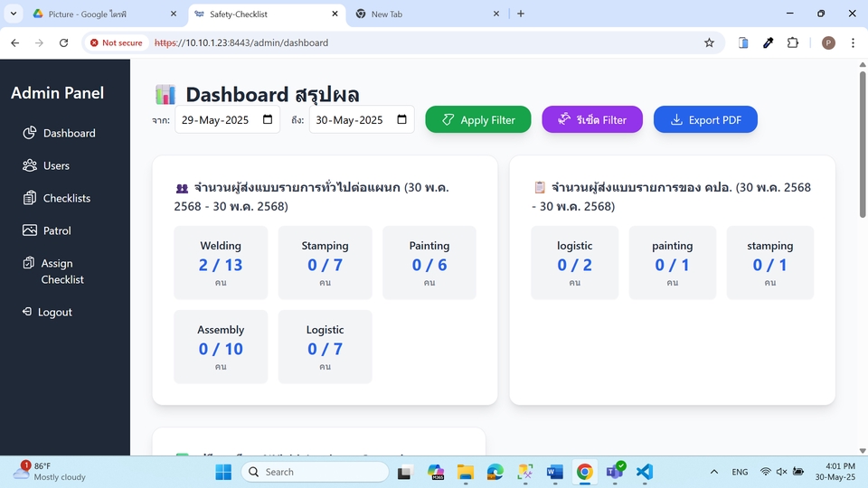Click the Painting 0 / 6 card

[429, 263]
